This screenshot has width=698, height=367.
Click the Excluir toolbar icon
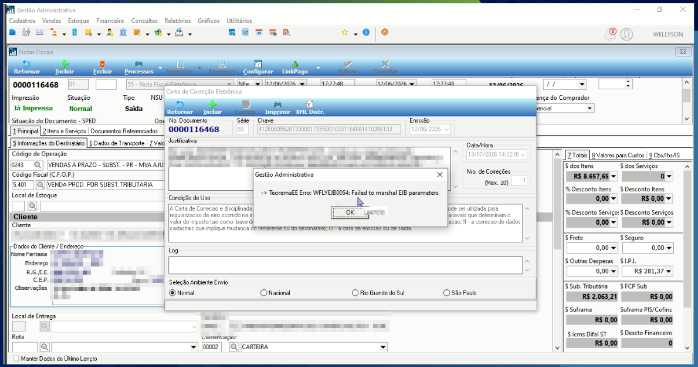point(102,67)
